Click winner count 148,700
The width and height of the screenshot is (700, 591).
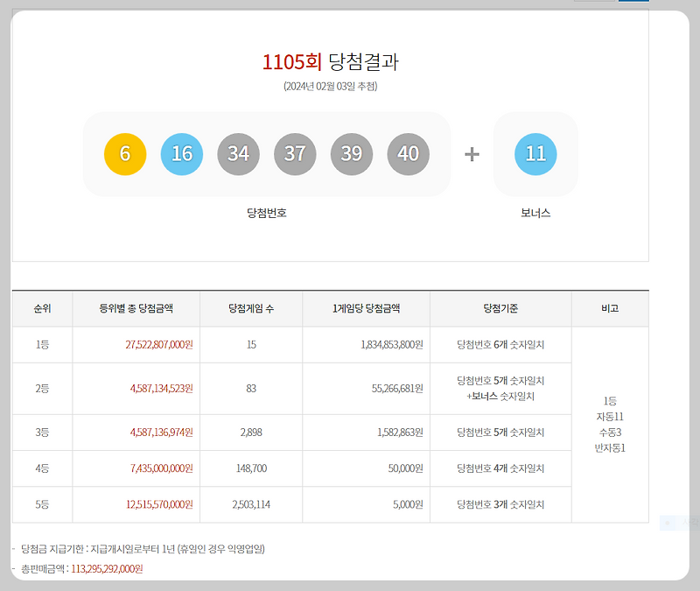pyautogui.click(x=251, y=468)
